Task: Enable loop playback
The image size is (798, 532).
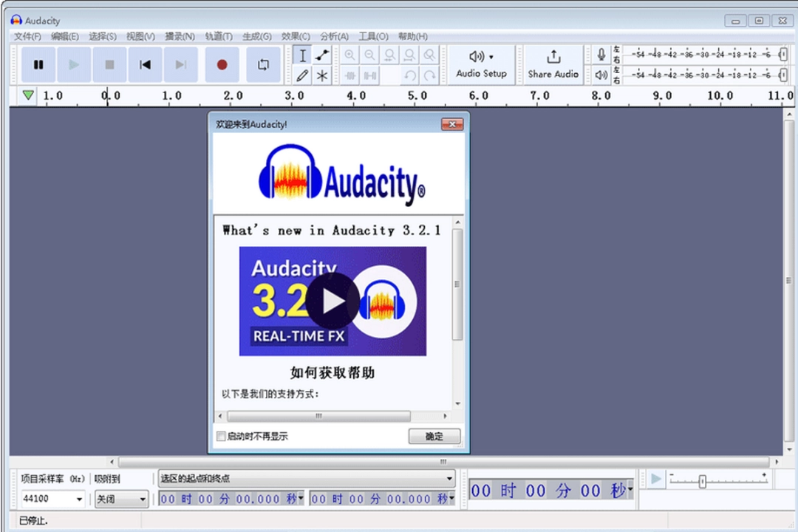Action: tap(263, 64)
